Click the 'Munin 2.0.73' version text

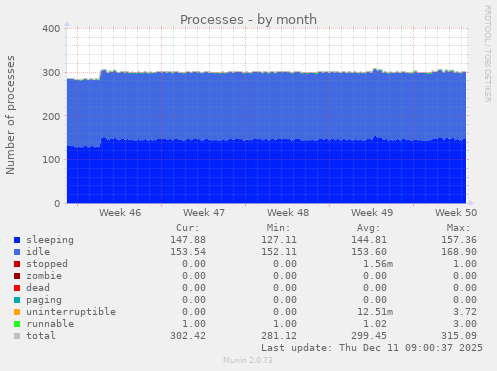tap(248, 360)
